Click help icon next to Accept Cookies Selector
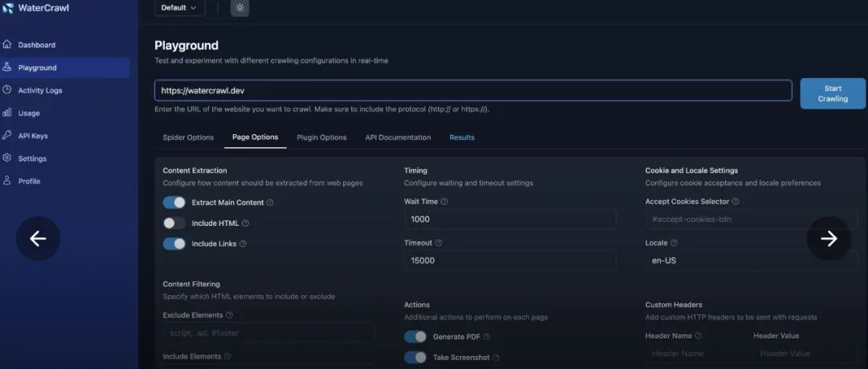Image resolution: width=868 pixels, height=369 pixels. pos(735,202)
